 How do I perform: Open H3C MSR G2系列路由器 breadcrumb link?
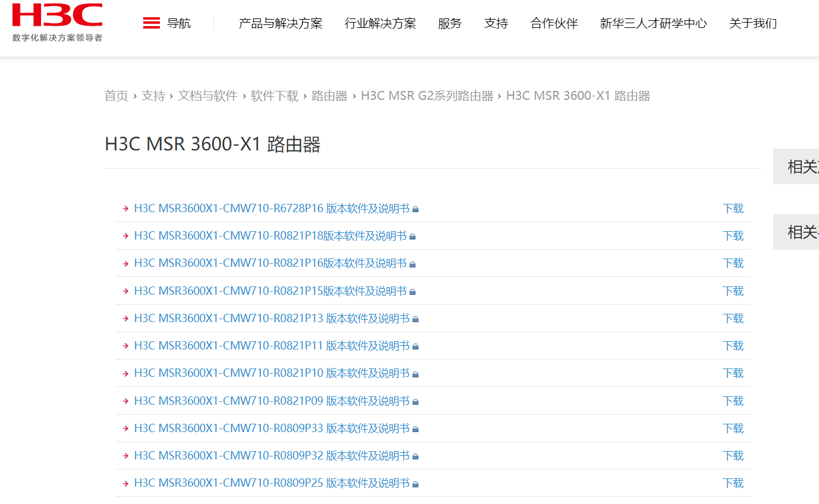pyautogui.click(x=427, y=96)
